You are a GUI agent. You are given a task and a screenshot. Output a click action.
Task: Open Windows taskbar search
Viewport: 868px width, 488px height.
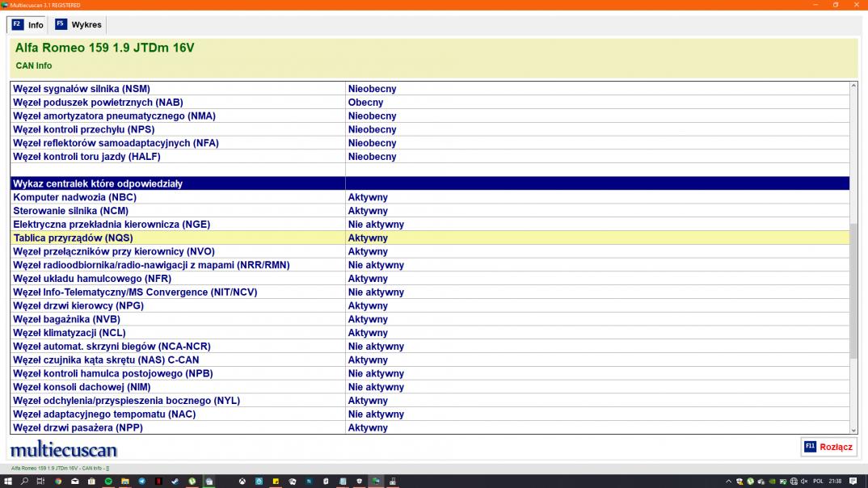coord(24,482)
